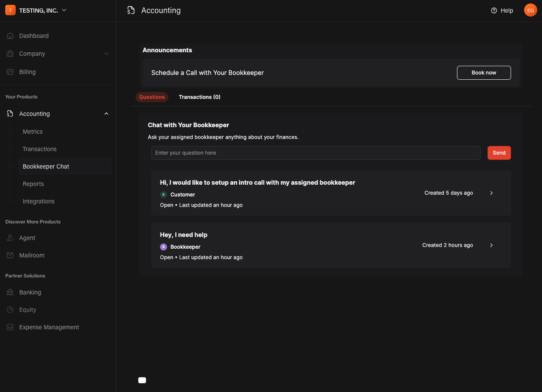Click the Equity pie chart icon
The width and height of the screenshot is (542, 392).
pos(10,310)
